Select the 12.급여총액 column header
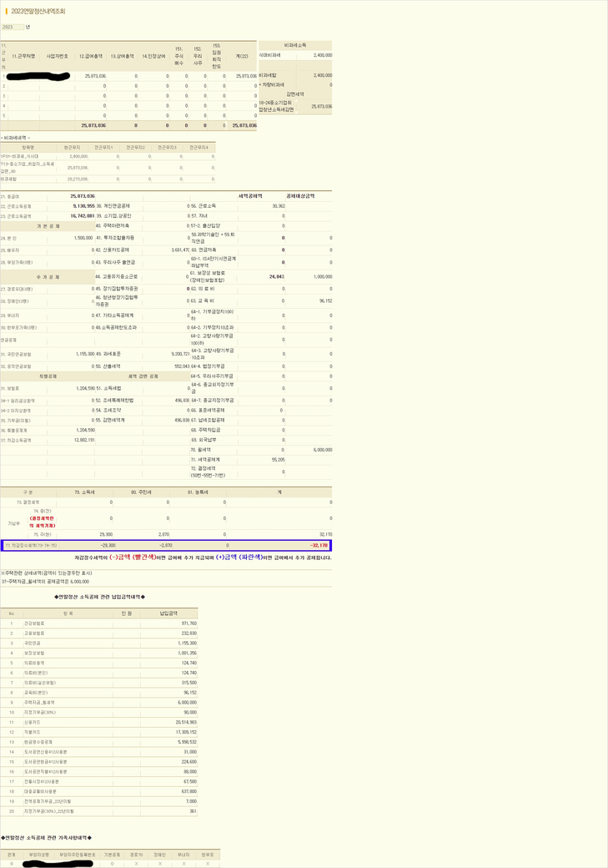This screenshot has height=868, width=608. (x=91, y=56)
